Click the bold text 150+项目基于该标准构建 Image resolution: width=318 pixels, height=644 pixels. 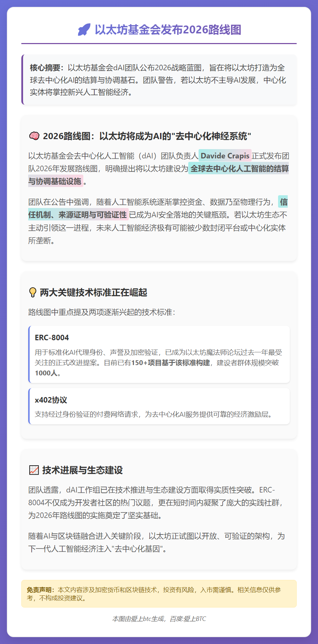[170, 363]
